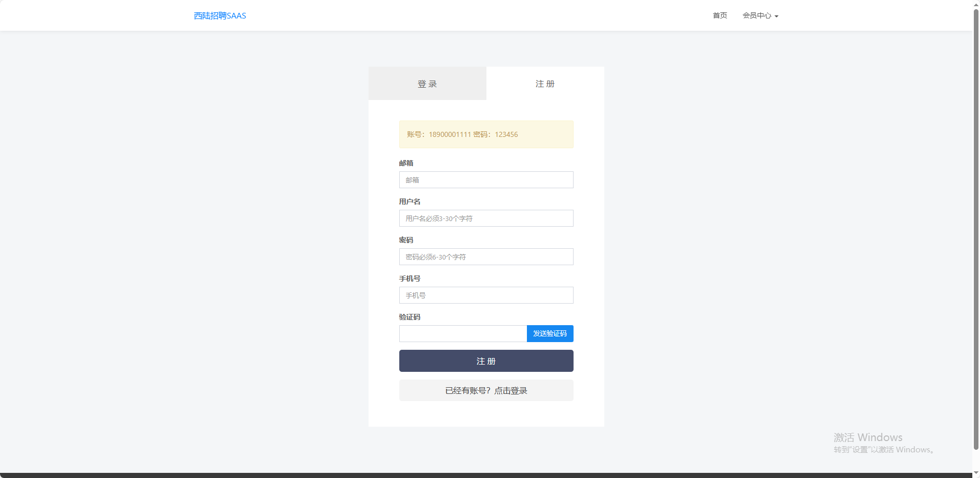This screenshot has height=478, width=980.
Task: Click the 验证码 field label text
Action: [x=410, y=317]
